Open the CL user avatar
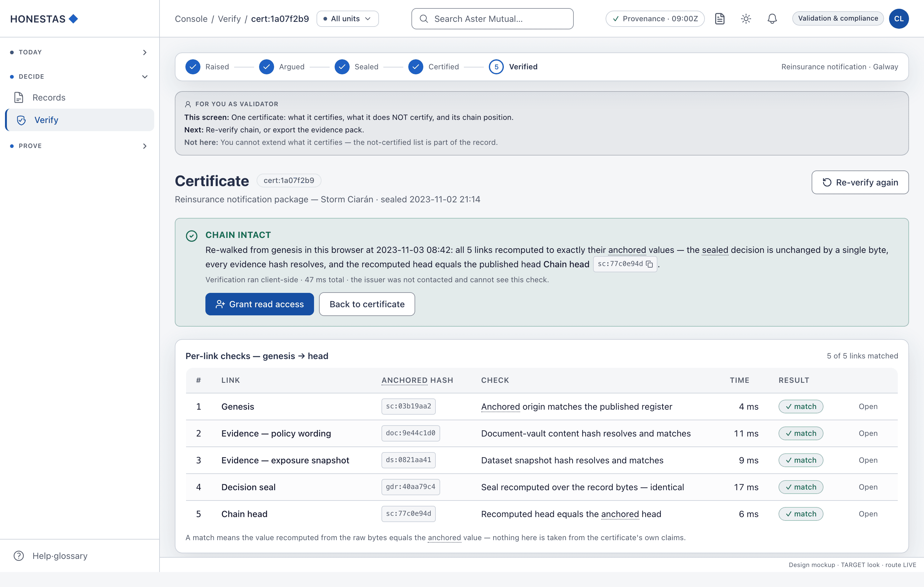The image size is (924, 587). pyautogui.click(x=899, y=18)
